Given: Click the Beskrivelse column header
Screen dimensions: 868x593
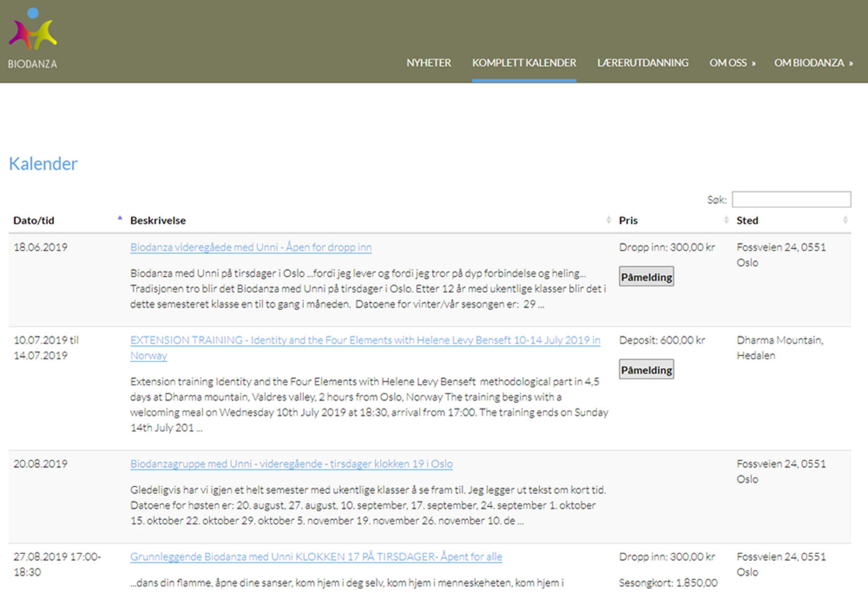Looking at the screenshot, I should click(x=158, y=221).
